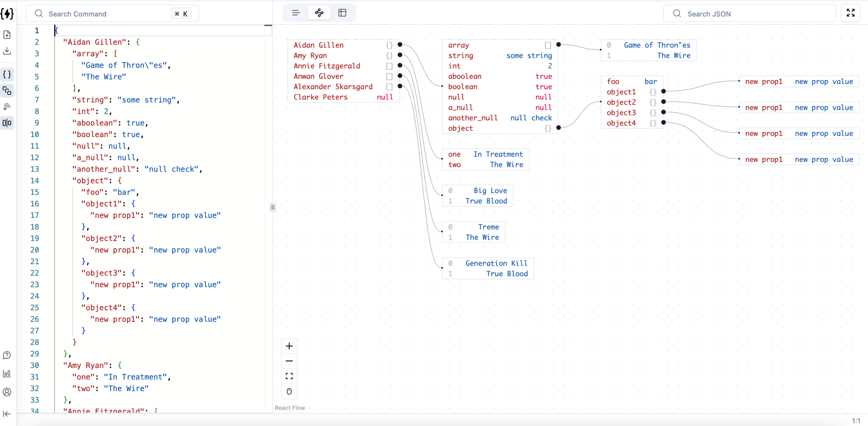Click the analytics icon in the lower sidebar
The height and width of the screenshot is (426, 868).
tap(7, 374)
